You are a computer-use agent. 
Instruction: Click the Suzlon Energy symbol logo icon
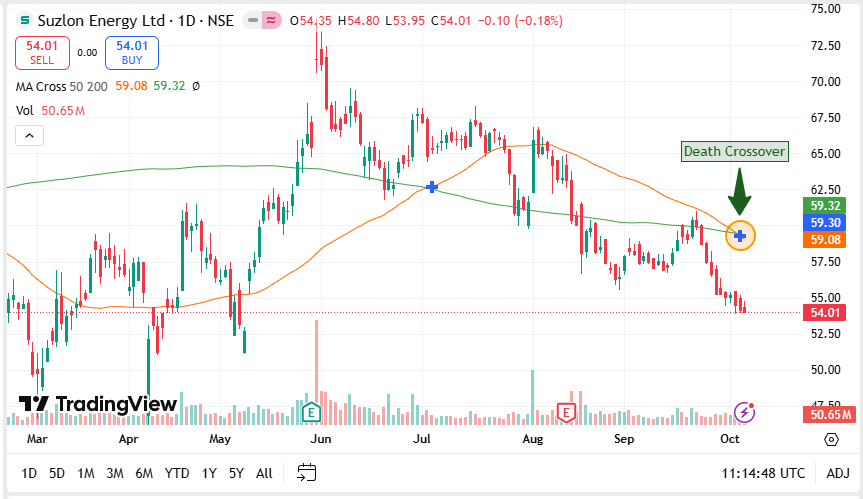pos(24,20)
